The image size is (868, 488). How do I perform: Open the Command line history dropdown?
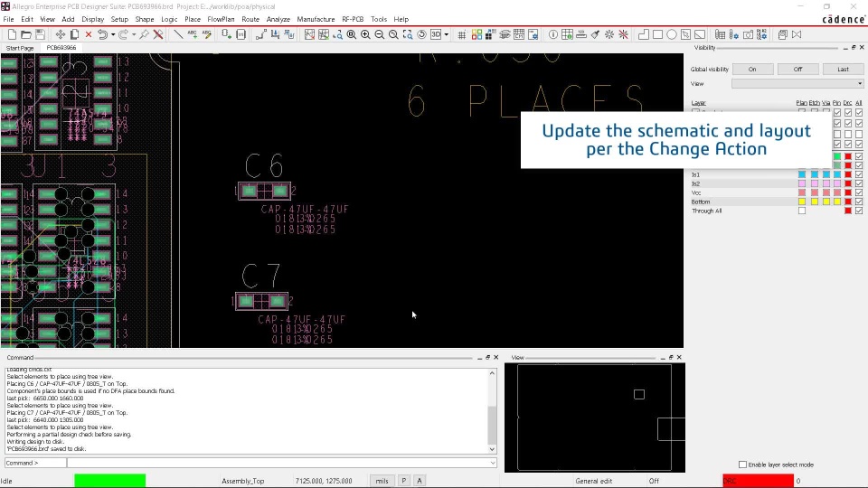493,463
